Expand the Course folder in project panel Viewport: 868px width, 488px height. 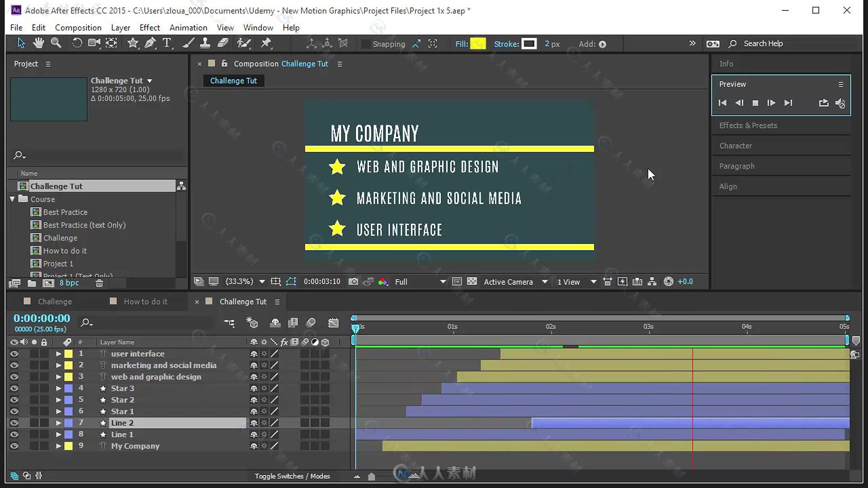12,198
